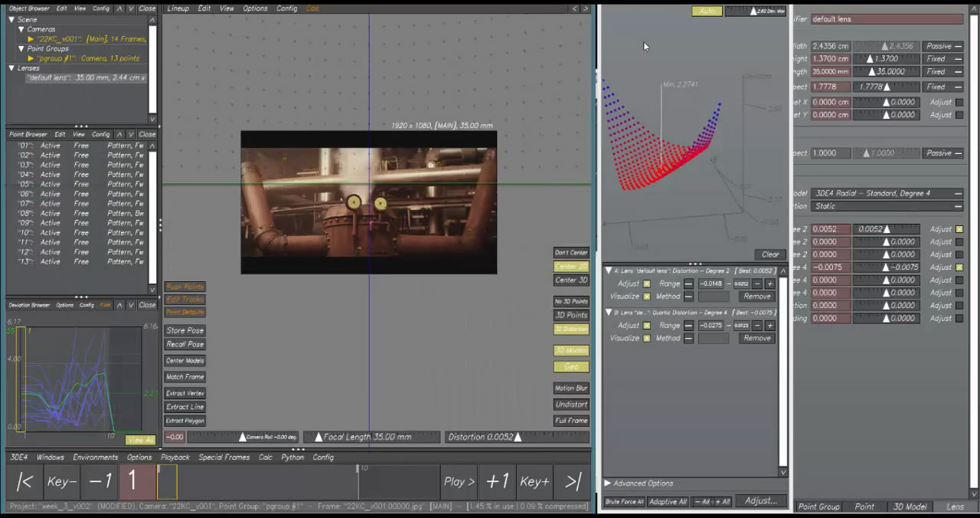
Task: Open the Lineup menu
Action: [178, 8]
